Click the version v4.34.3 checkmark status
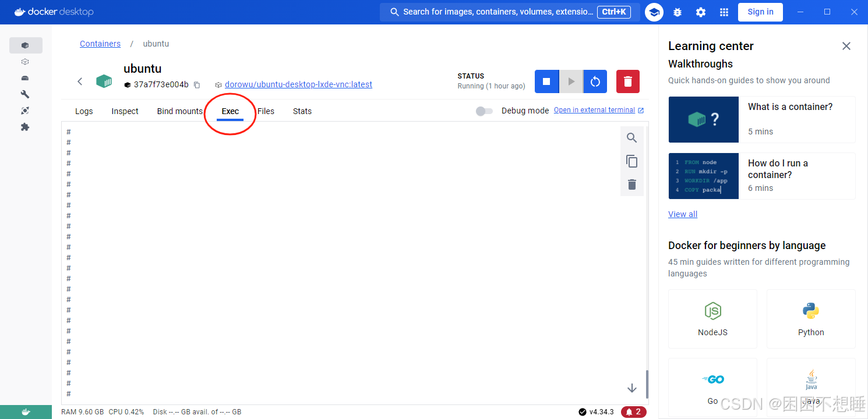 596,412
